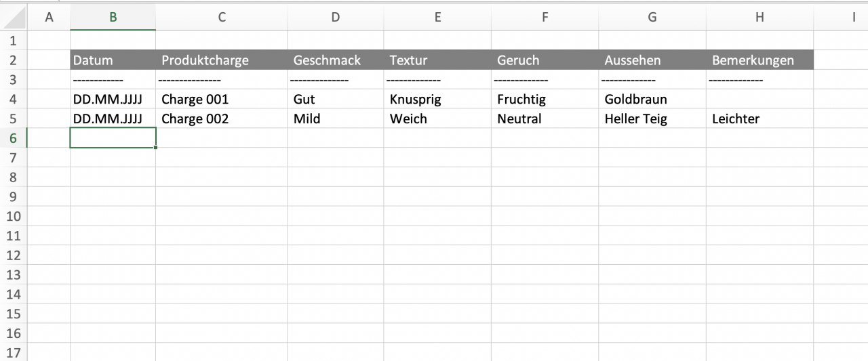Select the cell containing Leichter
The image size is (868, 361).
click(759, 119)
